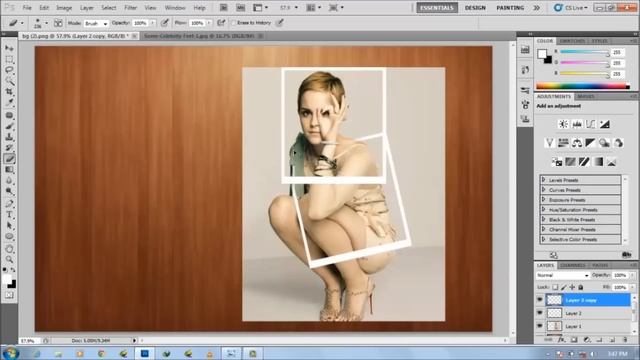Add a Hue/Saturation adjustment
Screen dimensions: 640x360
point(563,143)
